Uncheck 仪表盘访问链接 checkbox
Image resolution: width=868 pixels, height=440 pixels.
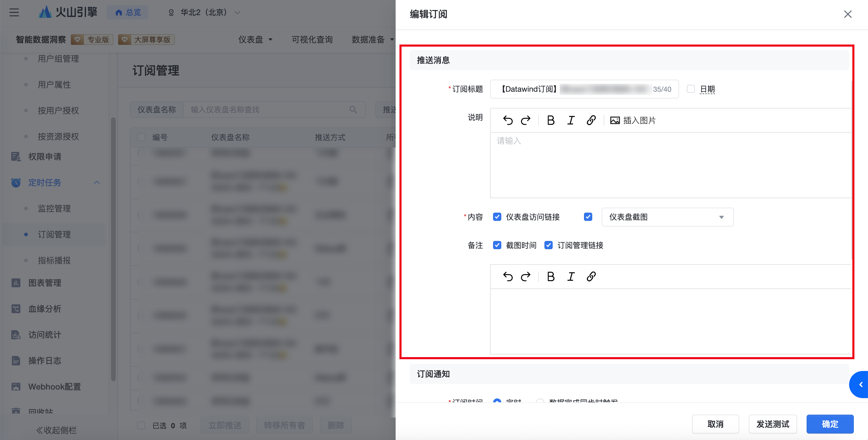click(x=497, y=217)
